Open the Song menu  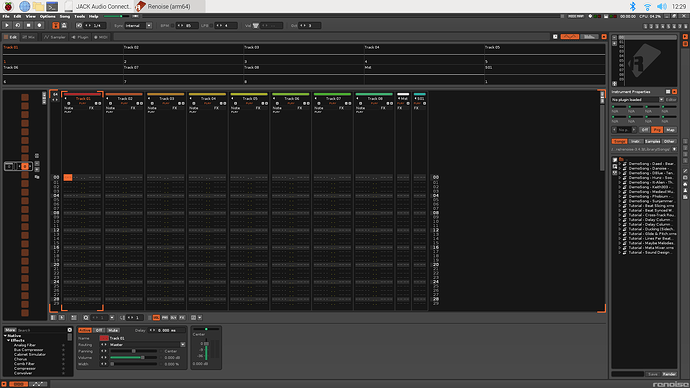(x=65, y=16)
